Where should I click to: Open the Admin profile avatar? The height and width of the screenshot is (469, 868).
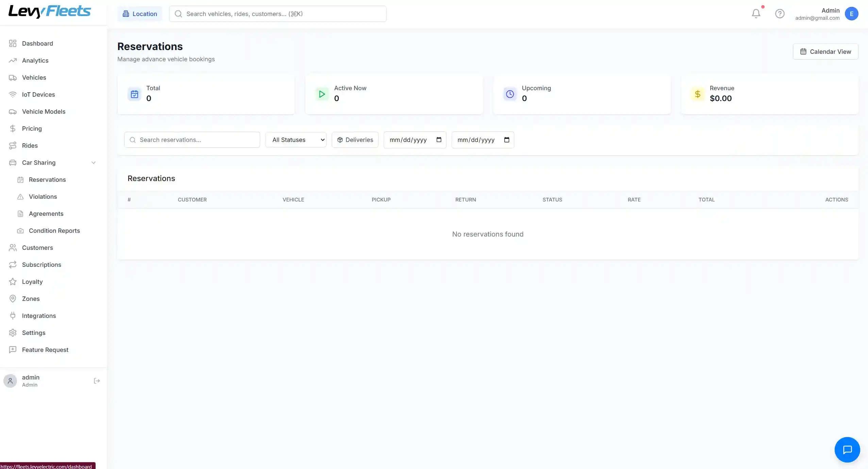point(852,14)
